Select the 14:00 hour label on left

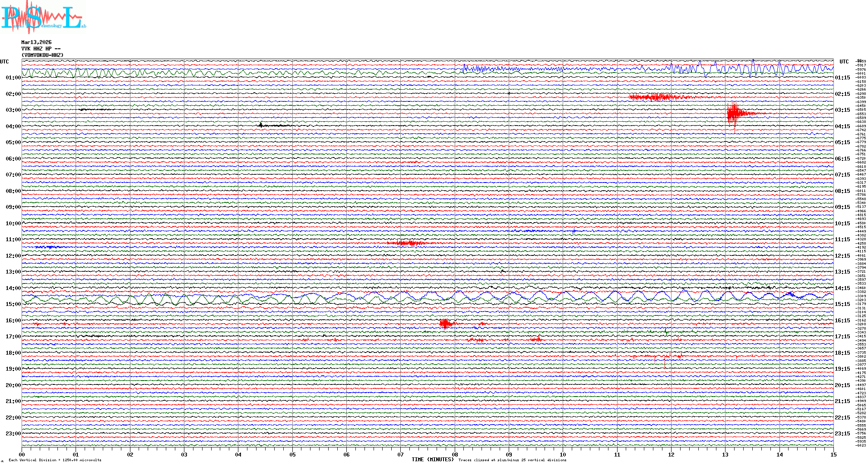(13, 288)
